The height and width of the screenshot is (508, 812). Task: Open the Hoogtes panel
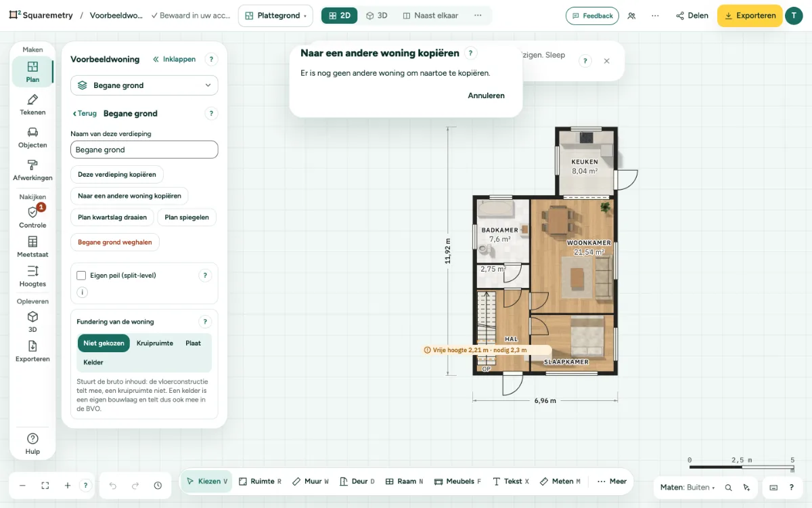(x=32, y=276)
